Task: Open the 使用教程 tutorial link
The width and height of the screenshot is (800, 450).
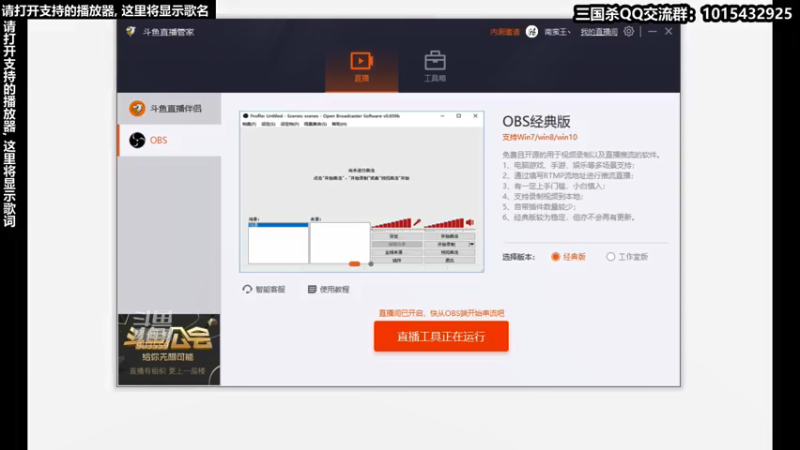Action: (x=329, y=289)
